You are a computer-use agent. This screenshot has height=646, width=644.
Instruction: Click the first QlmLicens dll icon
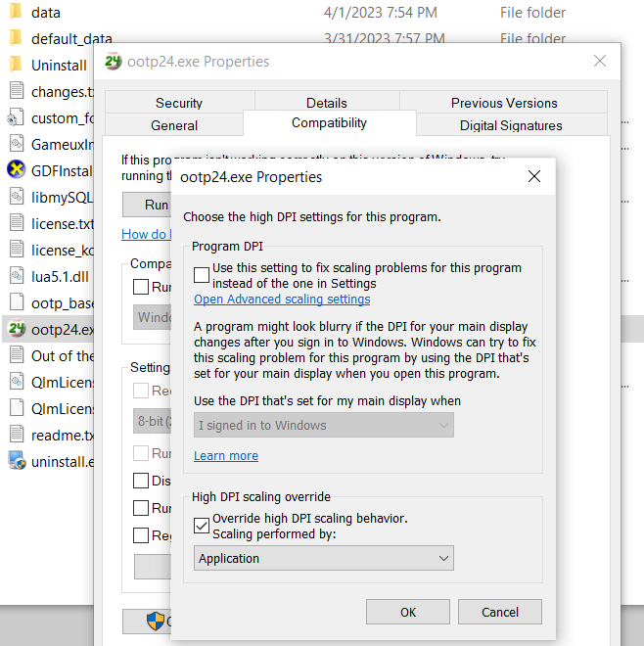(17, 382)
